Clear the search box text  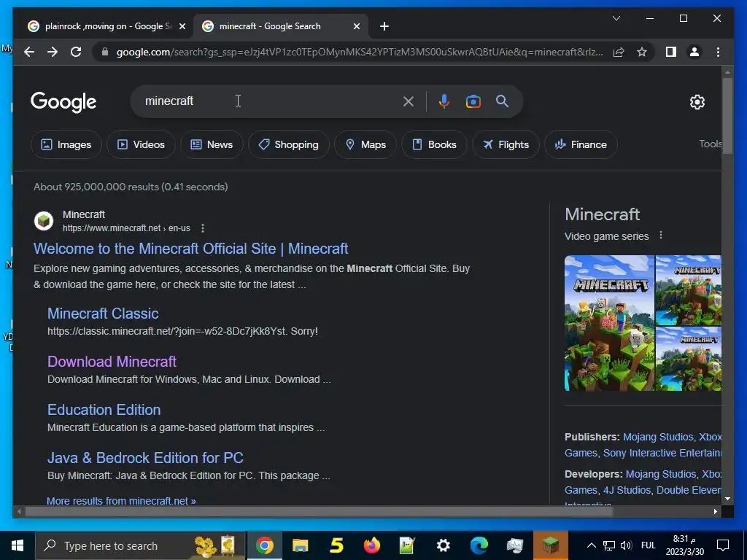pyautogui.click(x=409, y=101)
